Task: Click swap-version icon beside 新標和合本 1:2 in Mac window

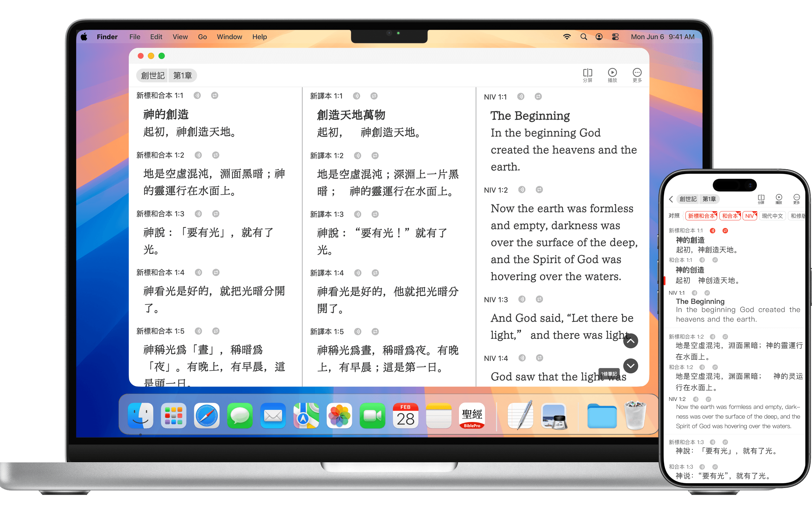Action: (216, 155)
